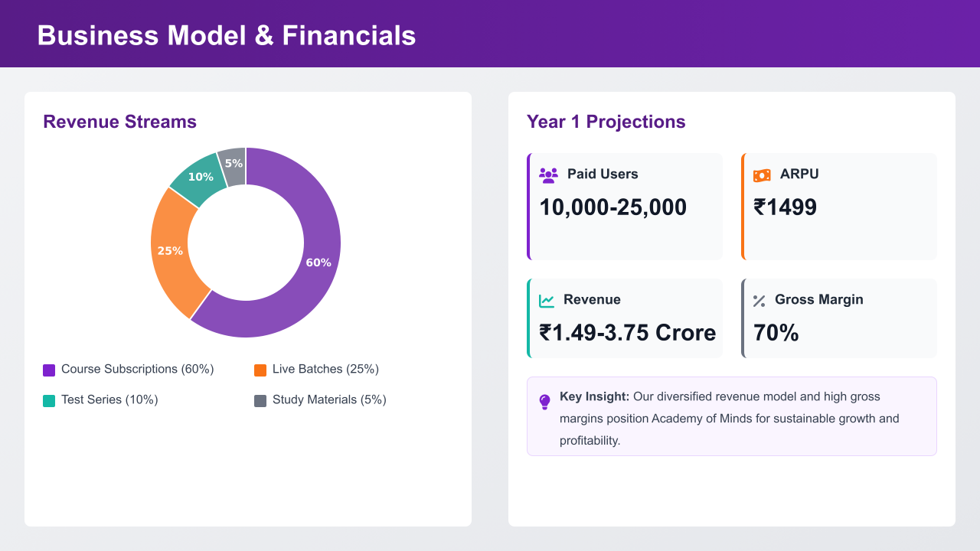
Task: Select the 25% orange donut segment
Action: click(x=172, y=251)
